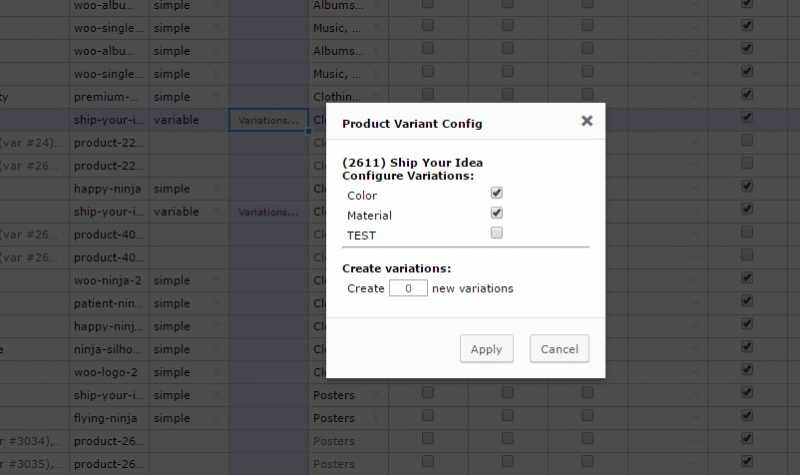Click Cancel in the dialog
The width and height of the screenshot is (800, 475).
[x=559, y=349]
